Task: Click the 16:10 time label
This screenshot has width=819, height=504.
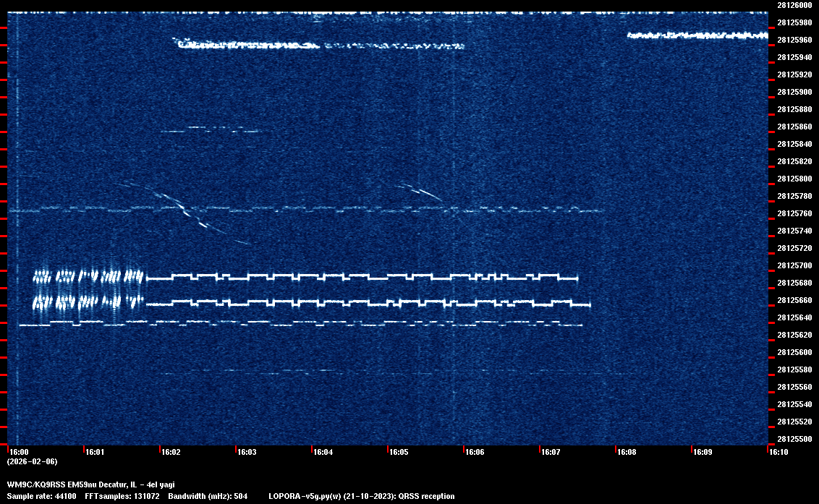Action: [778, 452]
